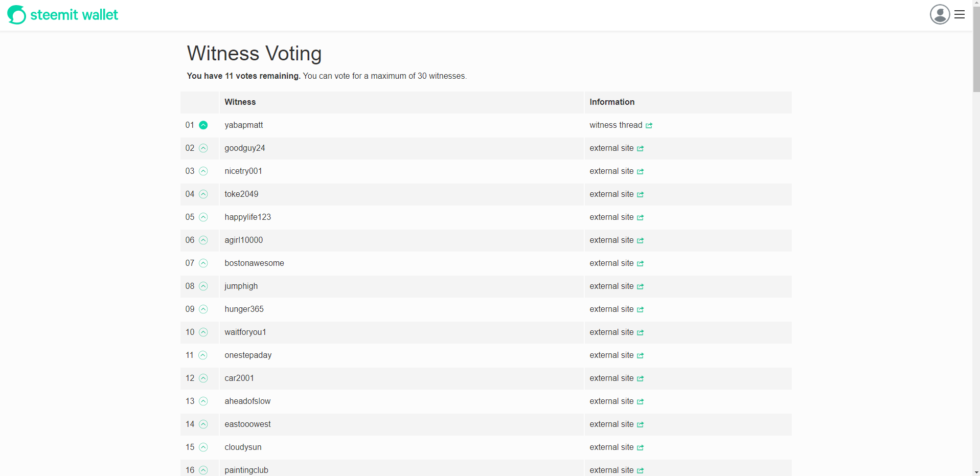Open the hunger365 witness profile
The image size is (980, 476).
pos(244,309)
